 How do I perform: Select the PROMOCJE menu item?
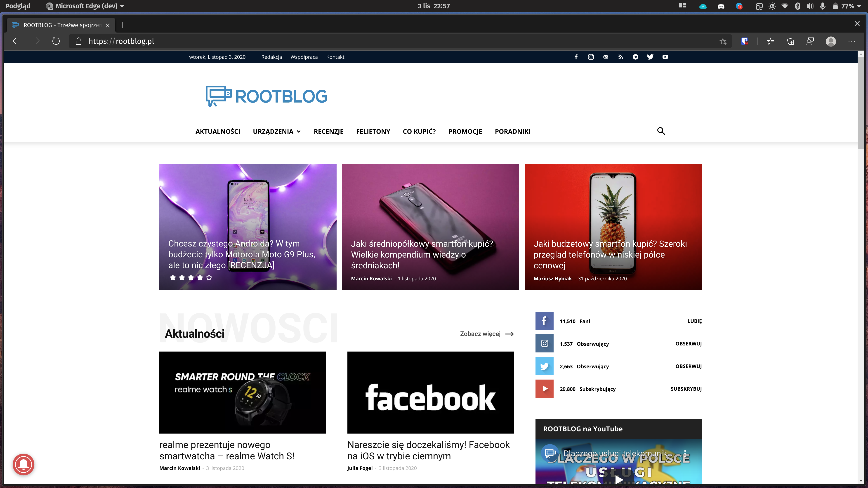tap(465, 131)
